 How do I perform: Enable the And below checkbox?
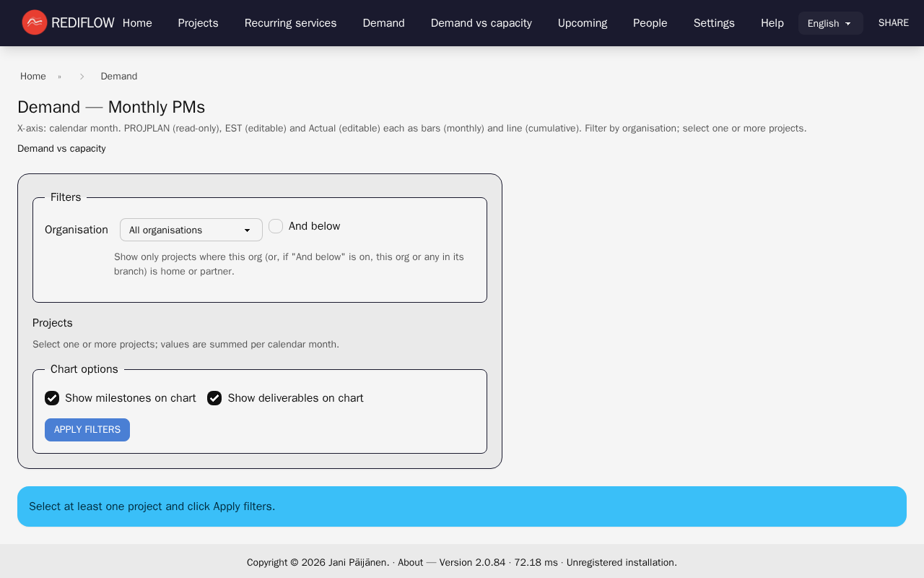click(x=276, y=226)
